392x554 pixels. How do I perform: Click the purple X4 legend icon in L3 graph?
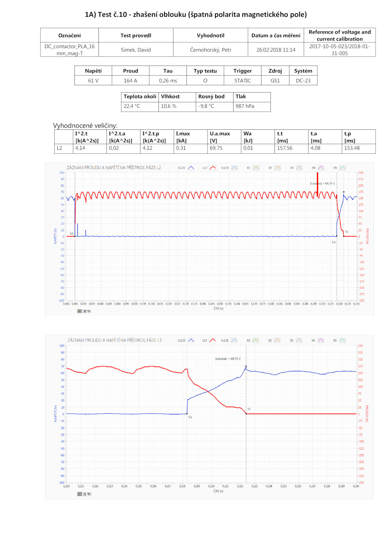point(320,340)
